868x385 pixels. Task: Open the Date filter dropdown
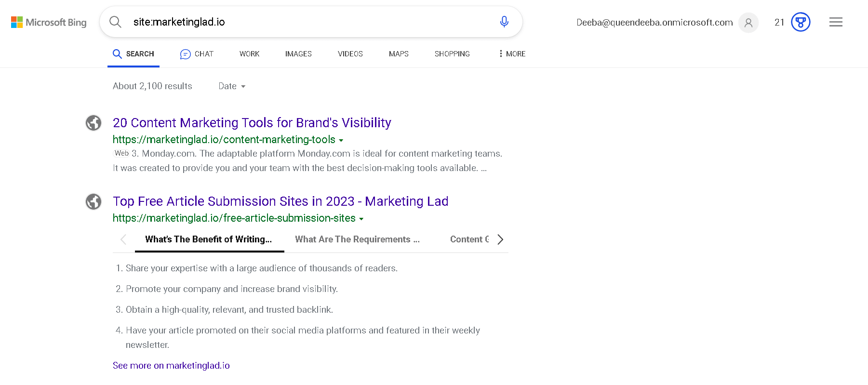coord(232,86)
